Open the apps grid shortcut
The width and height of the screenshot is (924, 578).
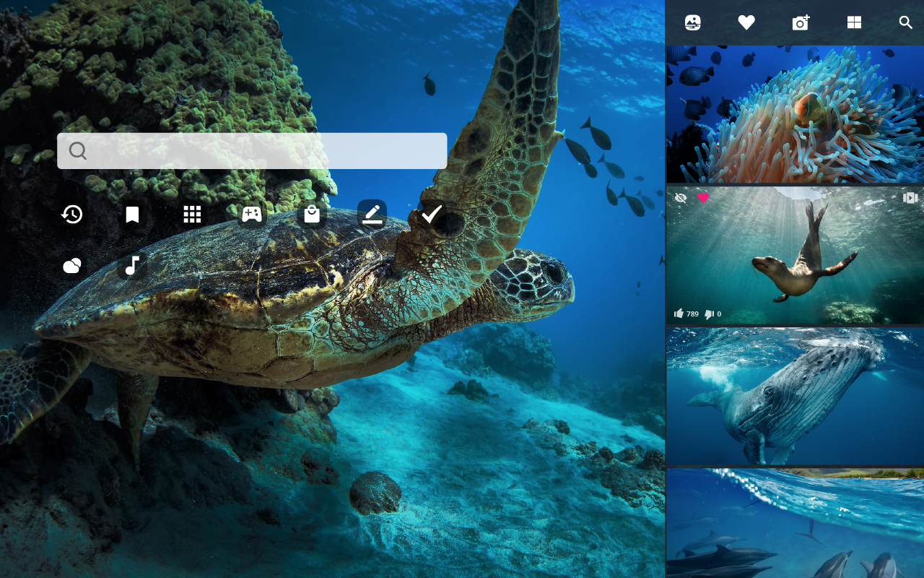tap(192, 214)
